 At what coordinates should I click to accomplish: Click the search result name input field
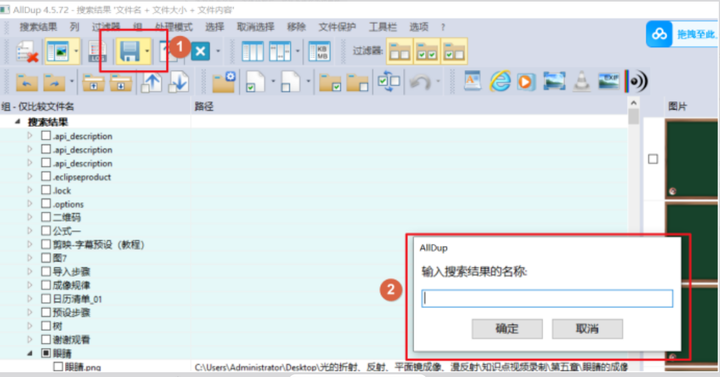coord(547,298)
